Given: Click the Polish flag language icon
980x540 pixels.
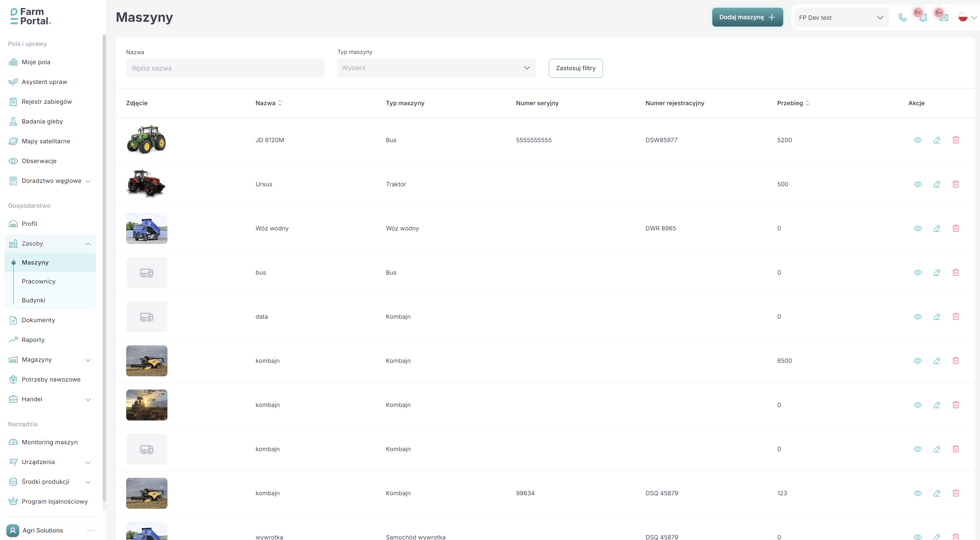Looking at the screenshot, I should [963, 17].
